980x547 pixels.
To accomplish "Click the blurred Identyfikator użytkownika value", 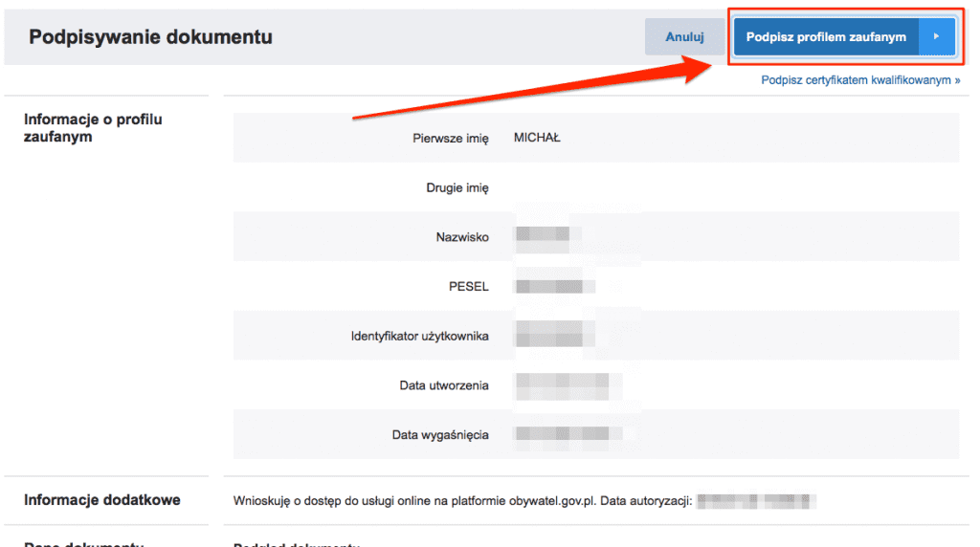I will 555,335.
